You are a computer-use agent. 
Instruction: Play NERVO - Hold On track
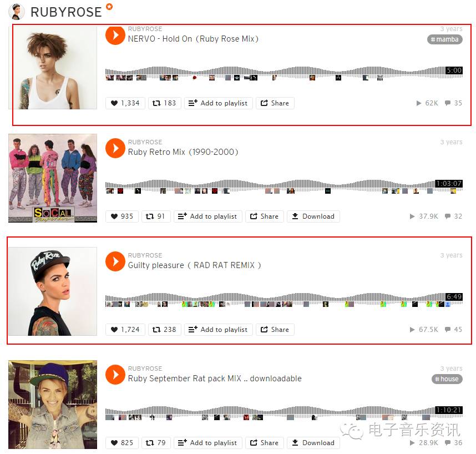point(115,35)
